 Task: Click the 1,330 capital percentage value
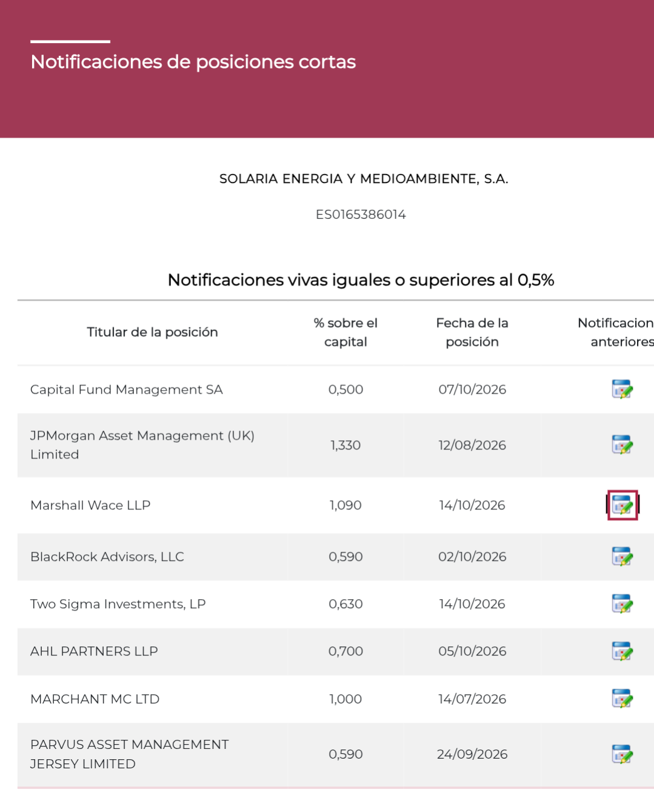click(x=345, y=445)
